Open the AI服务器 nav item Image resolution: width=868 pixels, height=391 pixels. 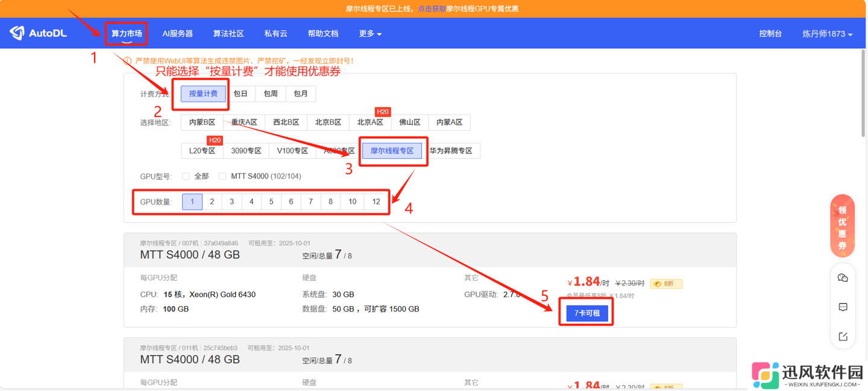[178, 34]
